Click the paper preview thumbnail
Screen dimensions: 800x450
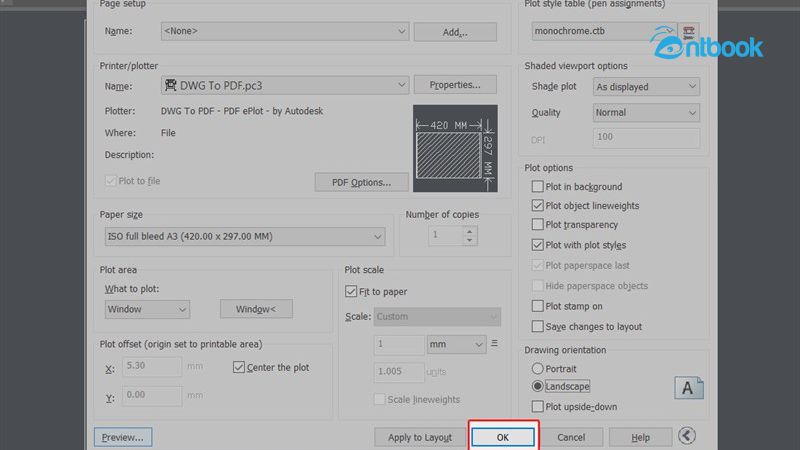coord(455,148)
